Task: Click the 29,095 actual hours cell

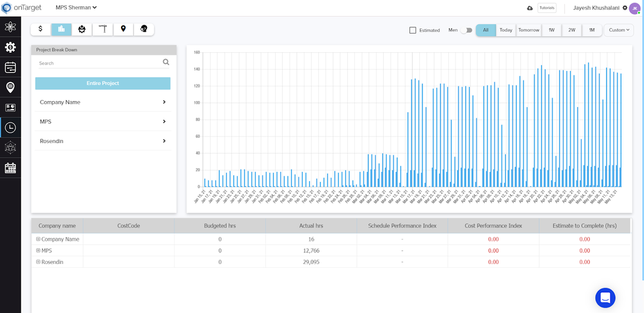Action: [x=311, y=261]
